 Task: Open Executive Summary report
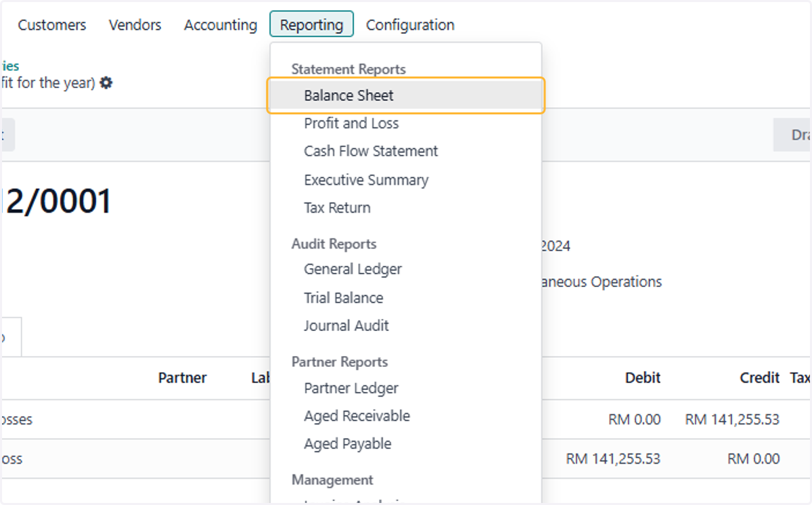tap(366, 180)
